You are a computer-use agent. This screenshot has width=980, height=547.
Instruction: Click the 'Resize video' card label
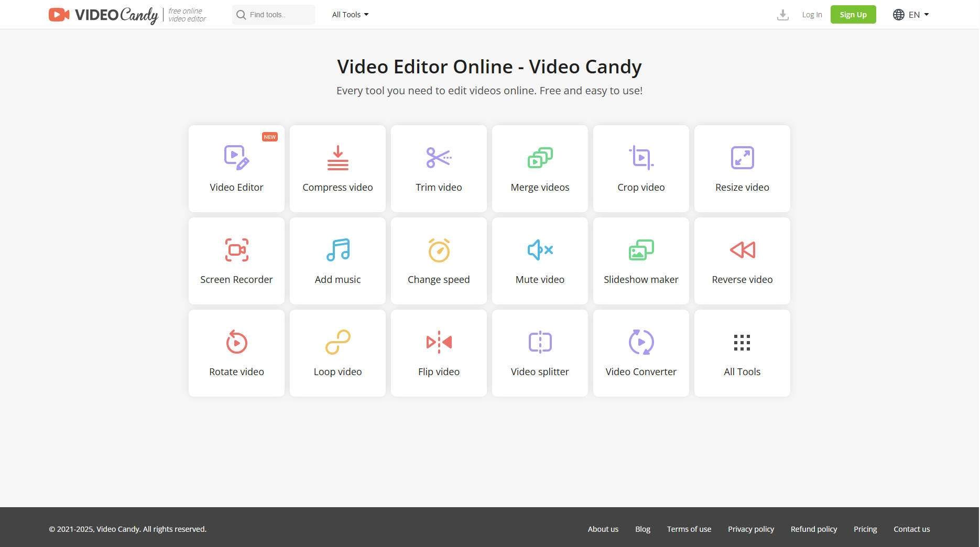click(x=742, y=188)
